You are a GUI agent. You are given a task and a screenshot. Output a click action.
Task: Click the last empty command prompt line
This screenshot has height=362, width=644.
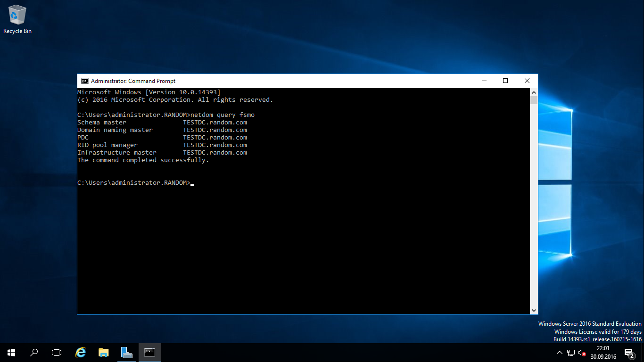[x=136, y=183]
